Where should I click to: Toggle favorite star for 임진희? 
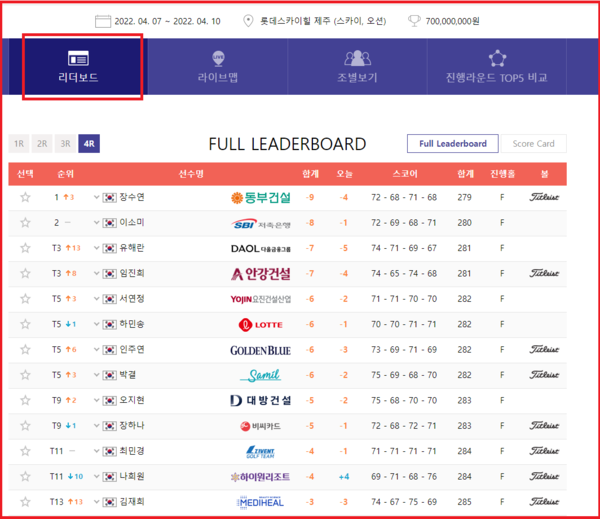(25, 273)
